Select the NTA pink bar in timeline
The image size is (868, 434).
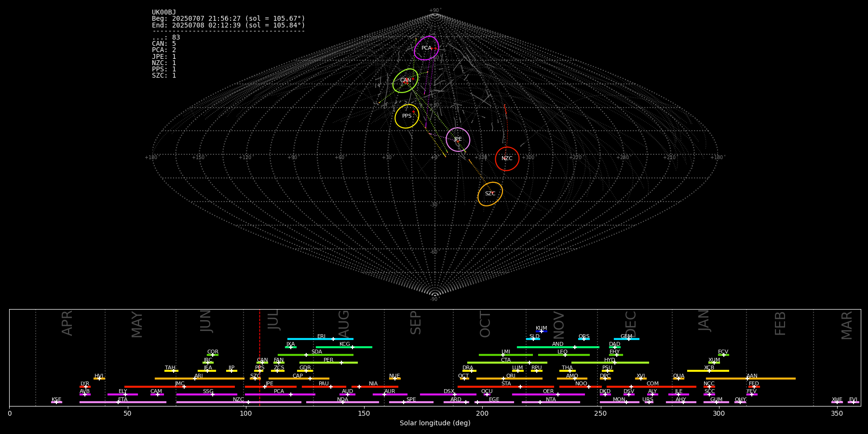(x=551, y=402)
